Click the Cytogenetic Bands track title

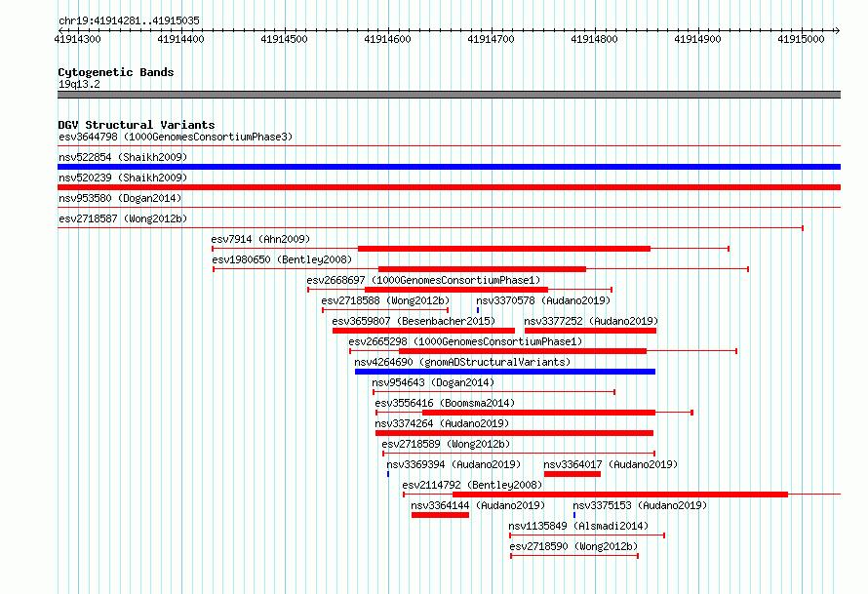(116, 72)
